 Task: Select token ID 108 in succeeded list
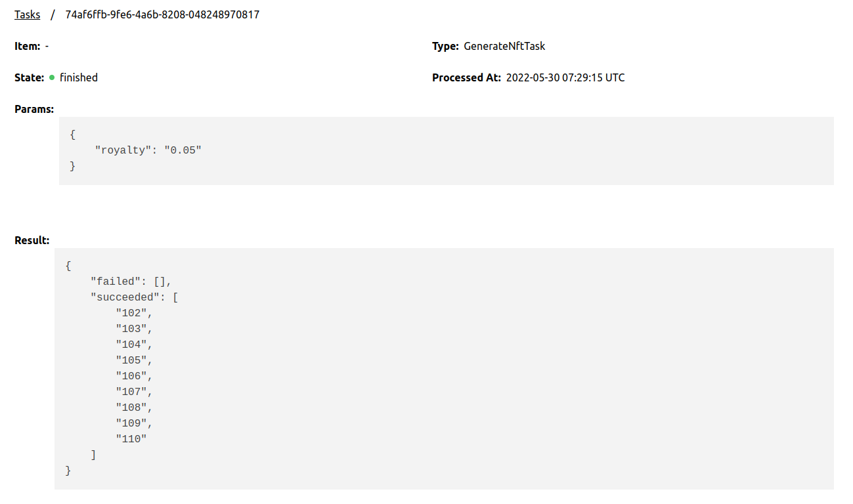[x=132, y=407]
